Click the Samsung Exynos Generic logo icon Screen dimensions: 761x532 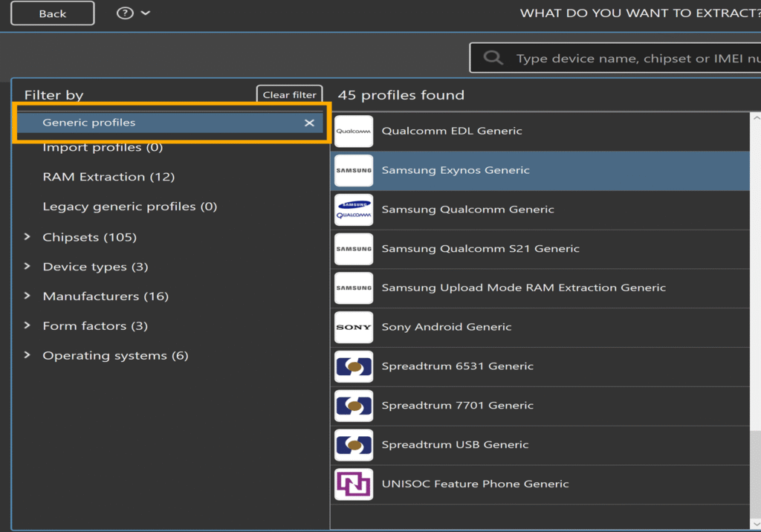click(x=354, y=171)
